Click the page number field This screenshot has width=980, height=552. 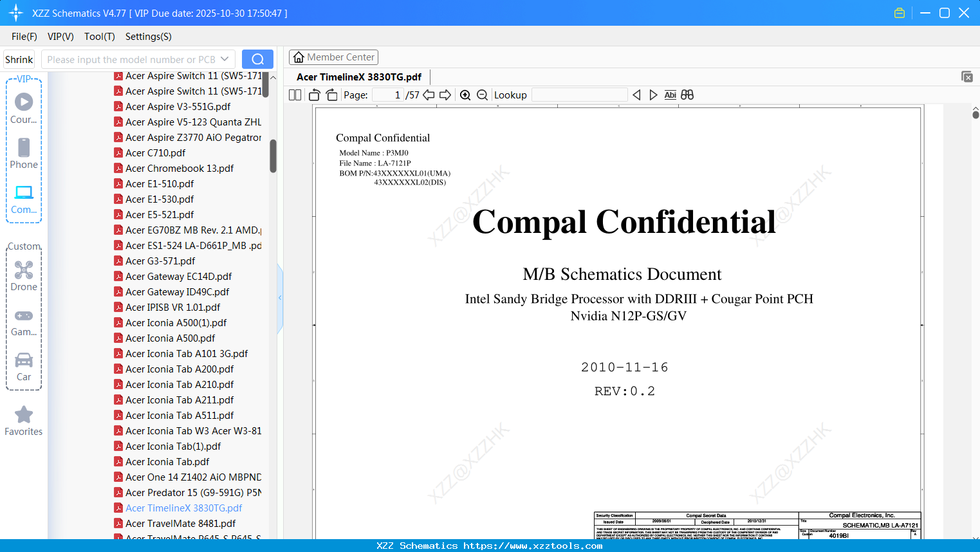[x=387, y=95]
